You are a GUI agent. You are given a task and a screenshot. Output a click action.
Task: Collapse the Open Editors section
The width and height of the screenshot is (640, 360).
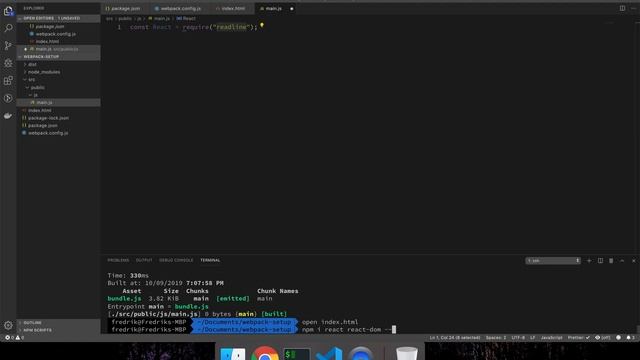58,18
